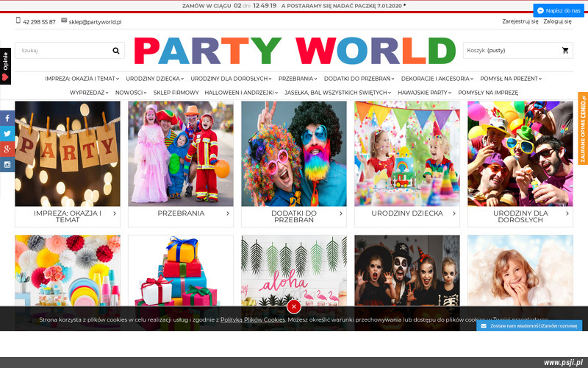Expand Dekoracje i Akcesoria menu
Screen dimensions: 588x368
pyautogui.click(x=437, y=79)
